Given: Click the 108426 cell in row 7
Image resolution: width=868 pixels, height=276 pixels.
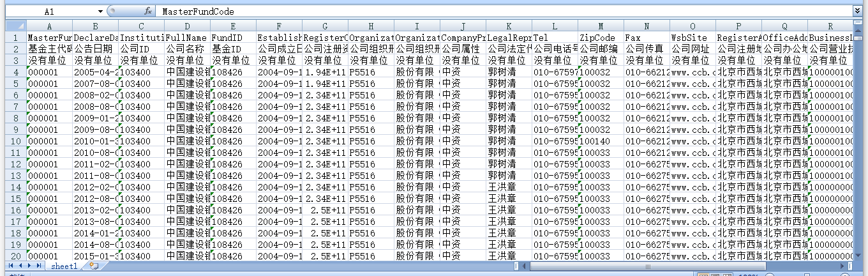Looking at the screenshot, I should pyautogui.click(x=233, y=107).
